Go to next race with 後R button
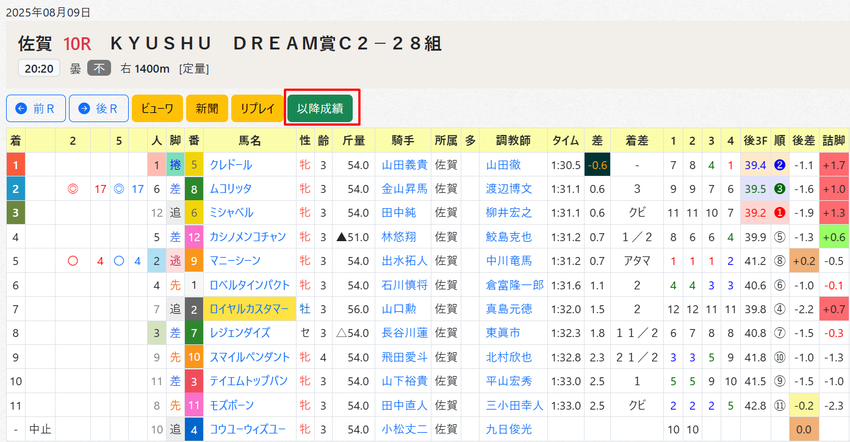Viewport: 850px width, 442px height. [x=99, y=108]
